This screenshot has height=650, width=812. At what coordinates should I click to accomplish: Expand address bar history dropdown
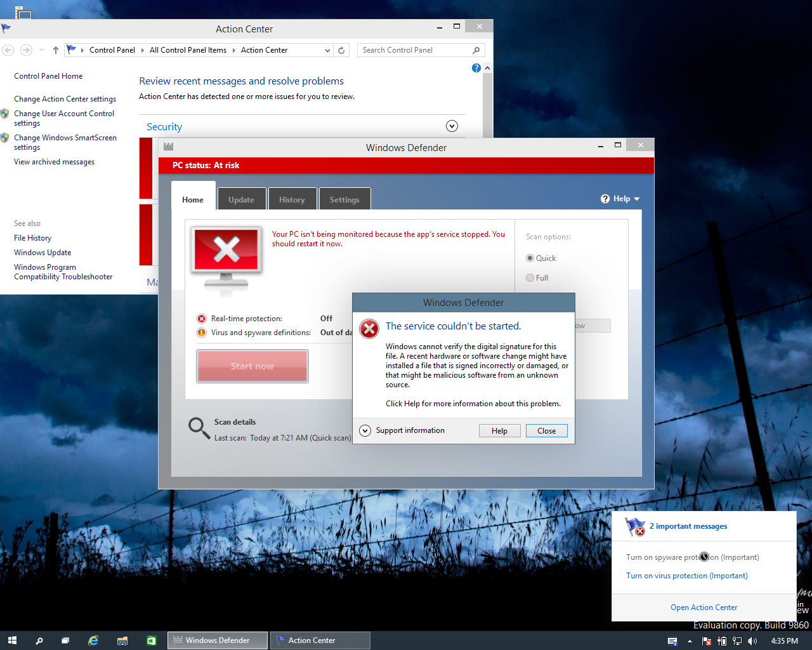point(327,50)
